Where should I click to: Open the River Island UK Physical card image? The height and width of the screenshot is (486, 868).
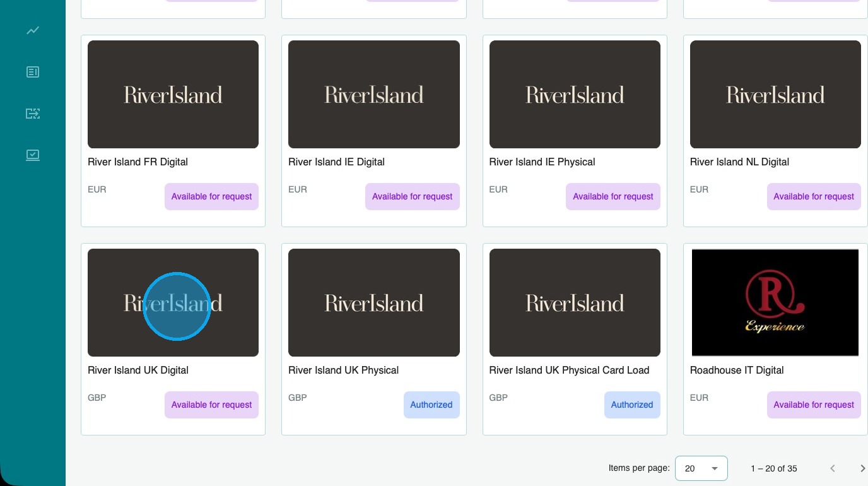[374, 303]
